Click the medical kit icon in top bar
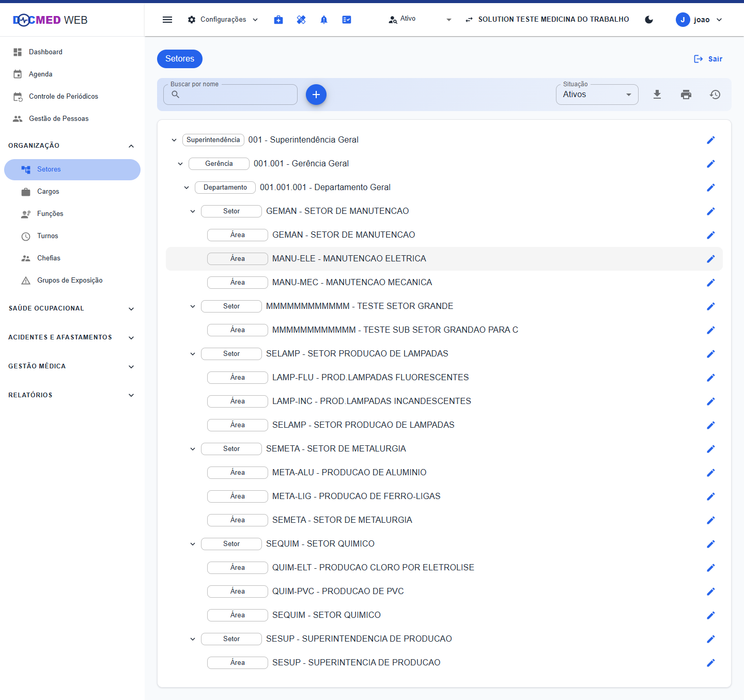 [278, 20]
